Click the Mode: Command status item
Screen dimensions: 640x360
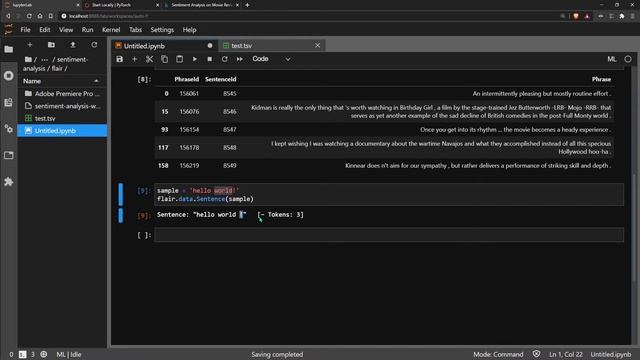pos(498,354)
